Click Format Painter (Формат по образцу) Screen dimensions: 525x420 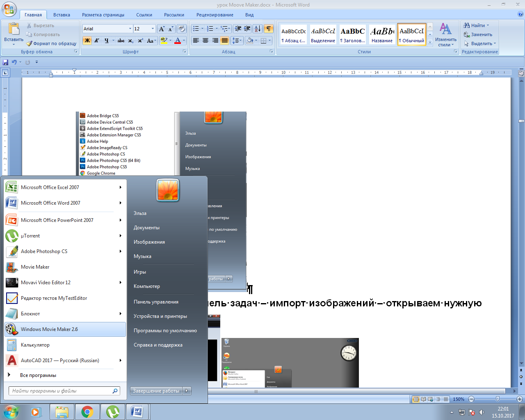[51, 43]
